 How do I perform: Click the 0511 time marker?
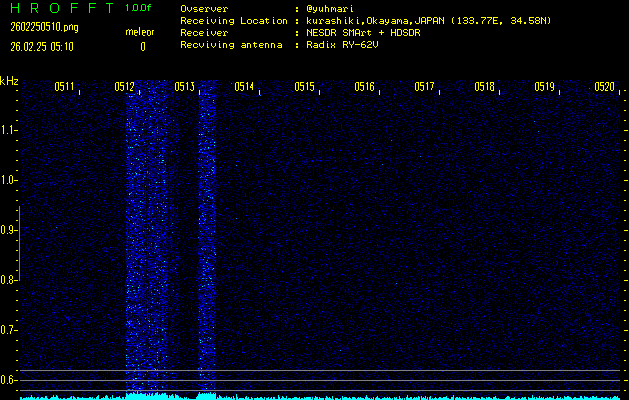click(65, 87)
